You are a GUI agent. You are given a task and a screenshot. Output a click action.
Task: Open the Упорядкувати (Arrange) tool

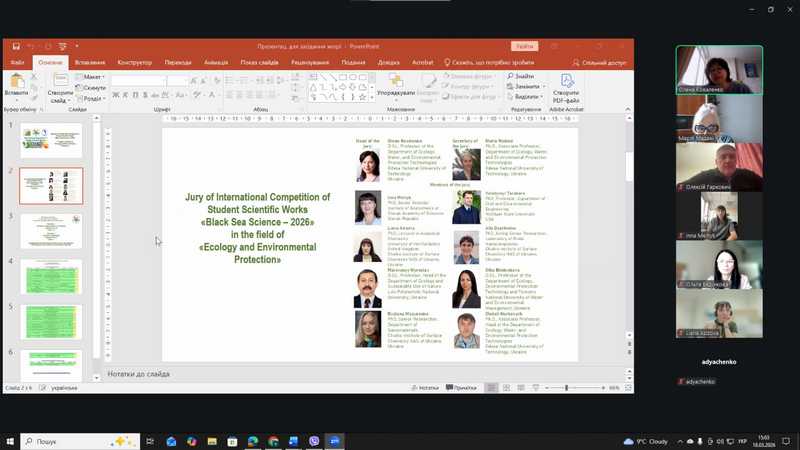click(x=396, y=83)
